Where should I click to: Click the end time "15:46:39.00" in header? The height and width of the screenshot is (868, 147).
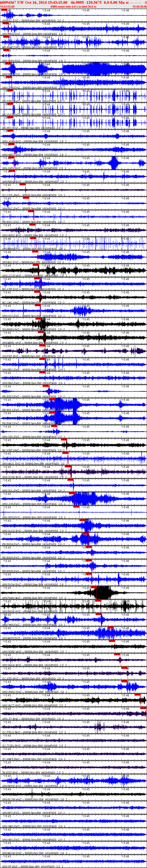140,6
